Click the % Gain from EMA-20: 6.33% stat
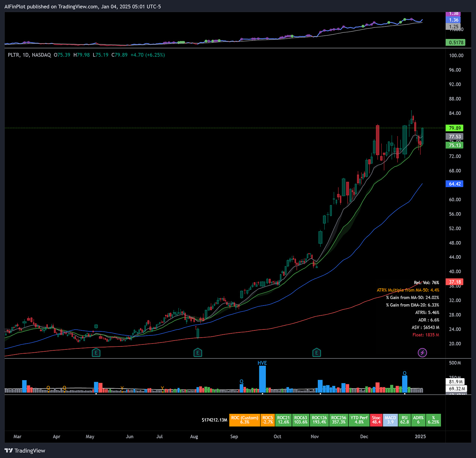476x458 pixels. pos(413,305)
